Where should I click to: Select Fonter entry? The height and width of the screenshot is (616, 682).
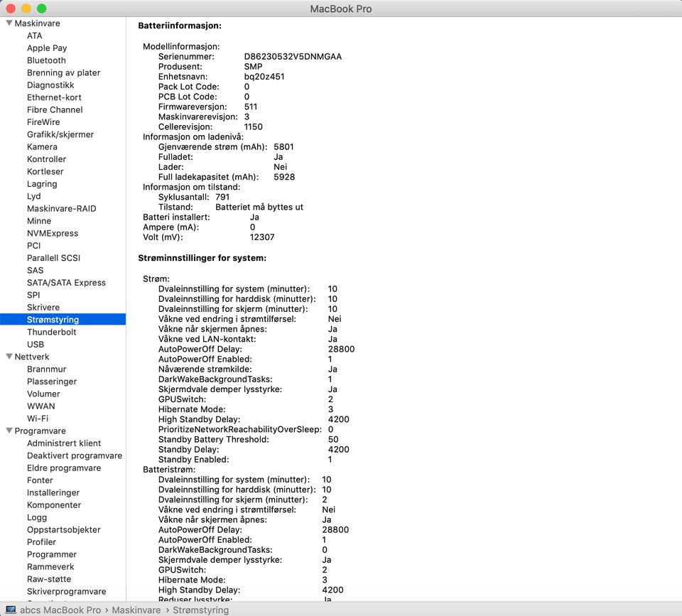[x=40, y=480]
